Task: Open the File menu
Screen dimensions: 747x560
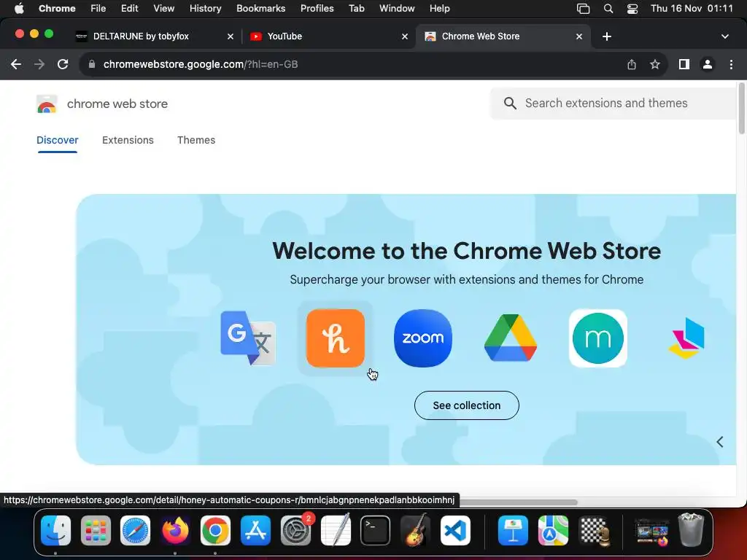Action: [x=98, y=9]
